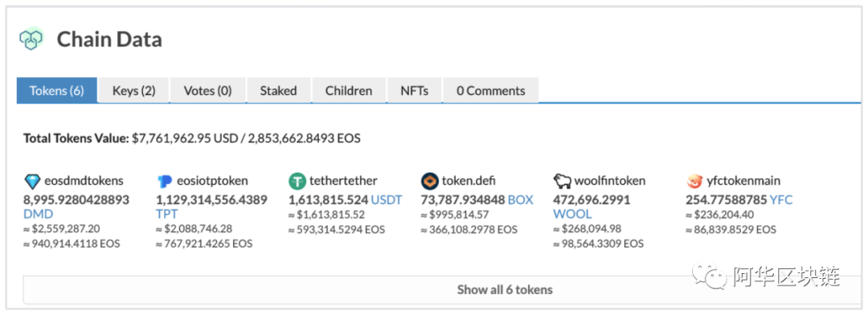Click the token.defi contract name
Viewport: 868px width, 315px height.
pyautogui.click(x=469, y=181)
